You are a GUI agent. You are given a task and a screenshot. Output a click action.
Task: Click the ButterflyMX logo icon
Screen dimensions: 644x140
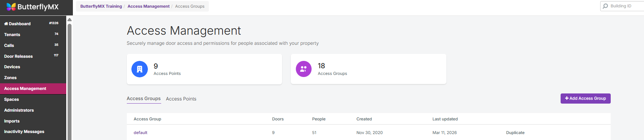tap(11, 7)
